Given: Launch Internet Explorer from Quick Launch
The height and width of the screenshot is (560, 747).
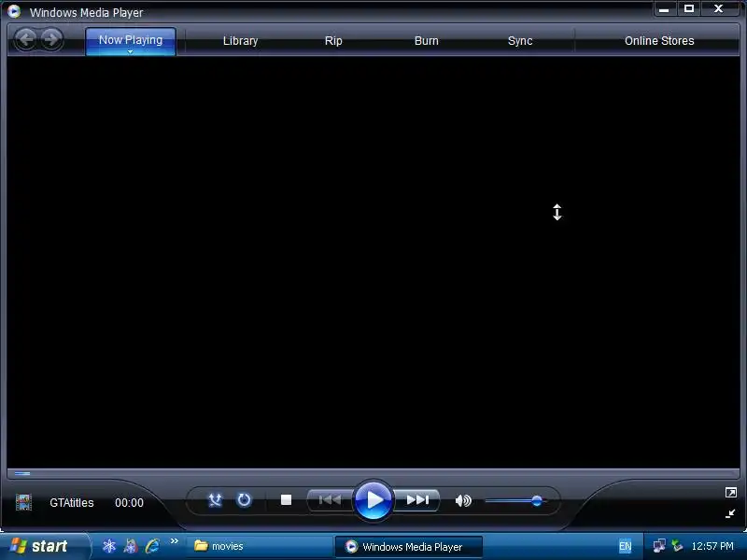Looking at the screenshot, I should pos(152,546).
